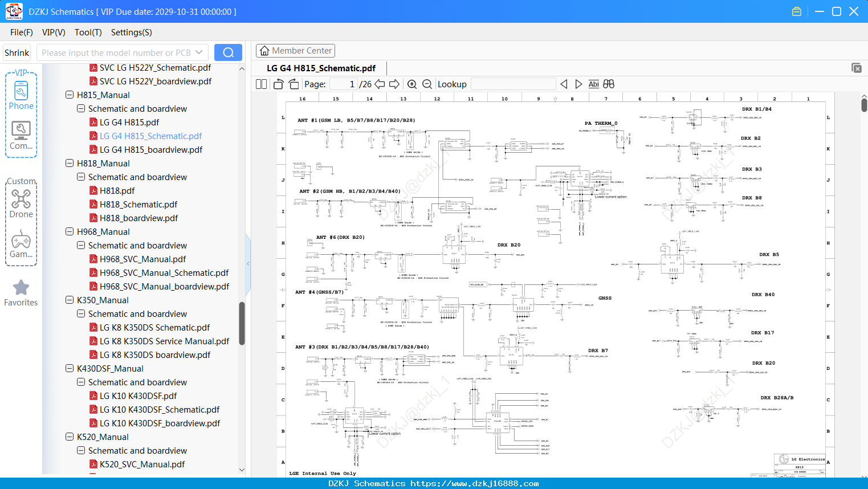Open the Game console category
The image size is (868, 489).
21,244
